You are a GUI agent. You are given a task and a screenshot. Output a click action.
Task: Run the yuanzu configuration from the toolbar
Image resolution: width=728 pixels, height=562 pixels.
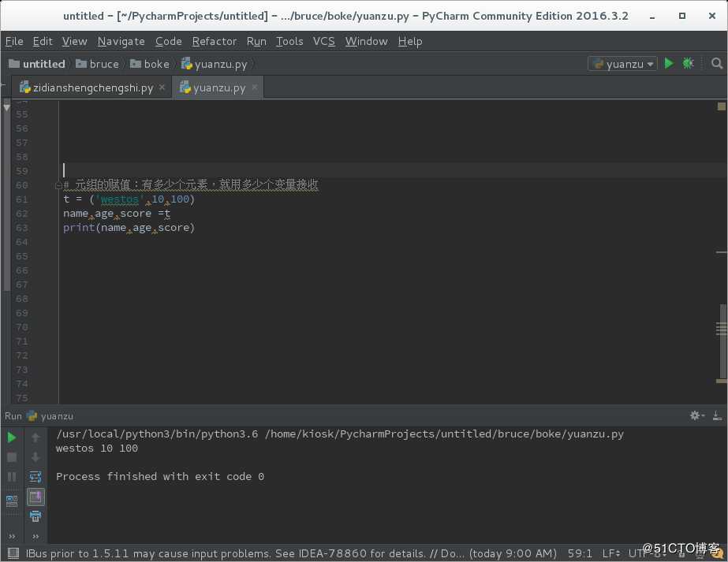tap(669, 64)
